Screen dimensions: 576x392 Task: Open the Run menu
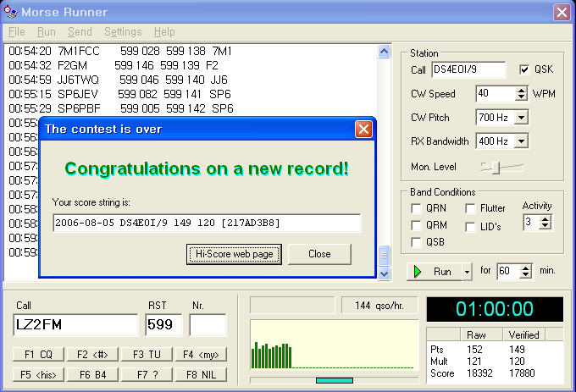(47, 32)
